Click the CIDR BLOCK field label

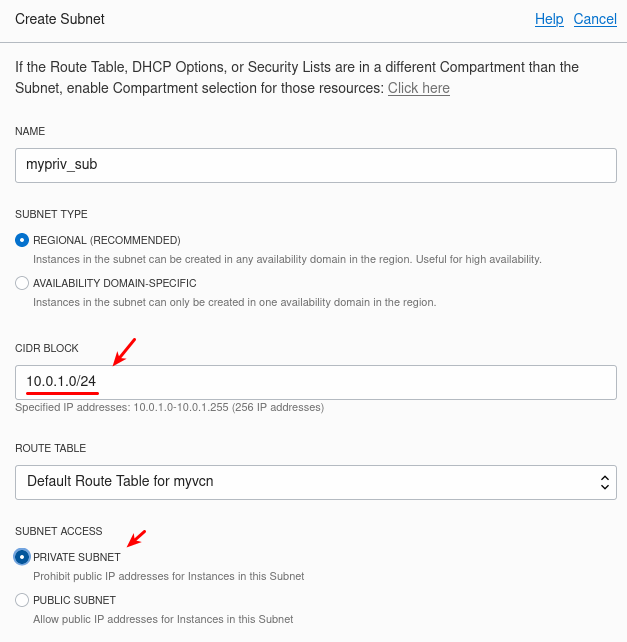click(47, 348)
